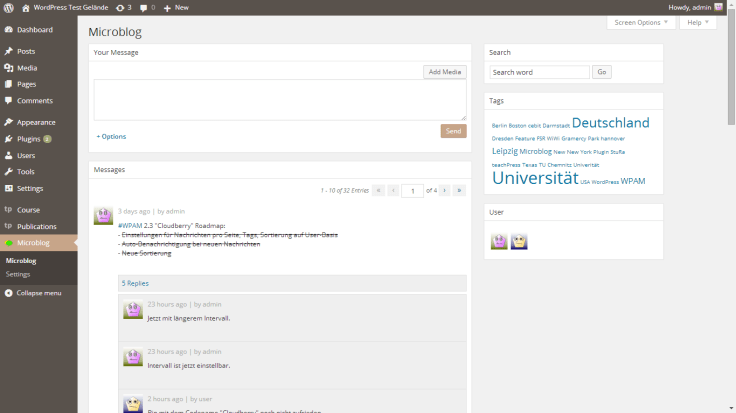The image size is (736, 413).
Task: Click the Leipzig tag
Action: 505,151
